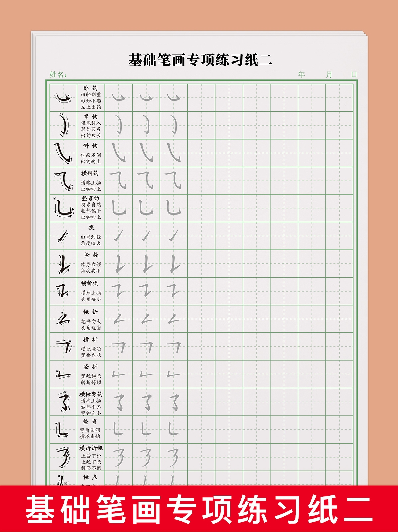Viewport: 398px width, 532px height.
Task: Select the black 斜钩 stroke diagram with arrows
Action: (x=63, y=153)
